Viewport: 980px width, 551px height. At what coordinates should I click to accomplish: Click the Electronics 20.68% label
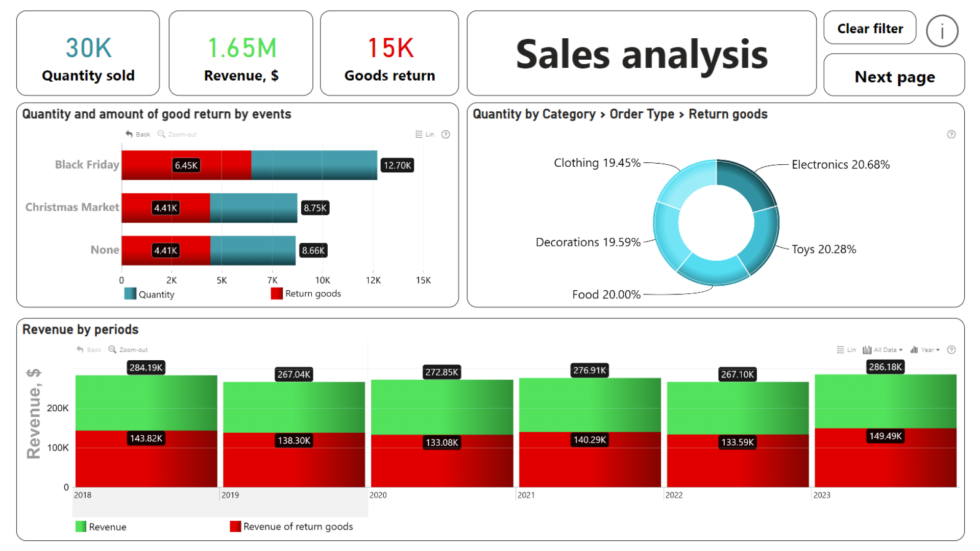click(x=840, y=164)
